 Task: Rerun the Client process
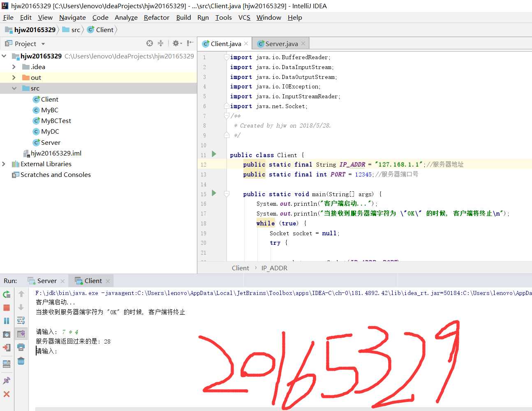(7, 294)
